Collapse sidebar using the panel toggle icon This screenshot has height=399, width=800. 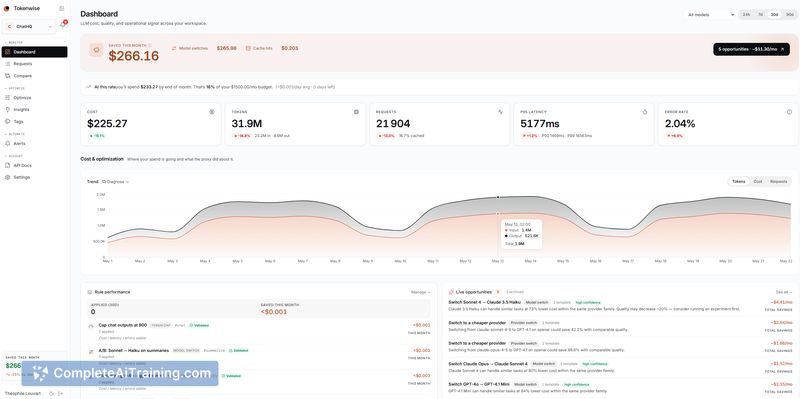62,9
